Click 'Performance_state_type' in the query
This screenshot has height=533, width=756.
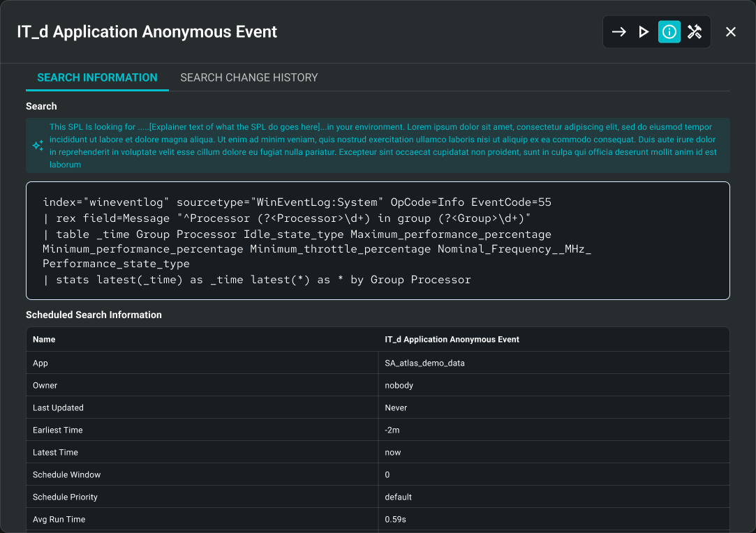click(x=116, y=264)
